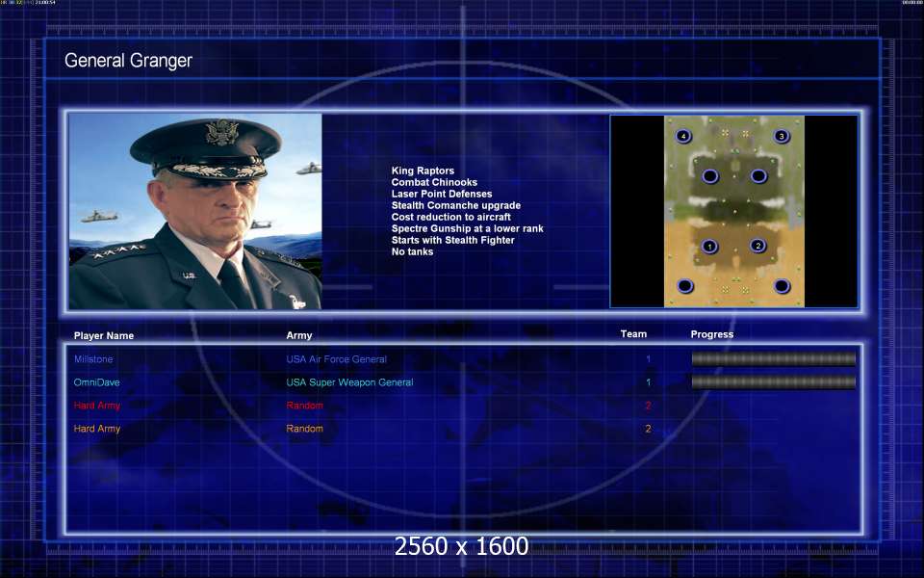Click the orange Random army entry
Viewport: 924px width, 578px height.
(x=304, y=429)
